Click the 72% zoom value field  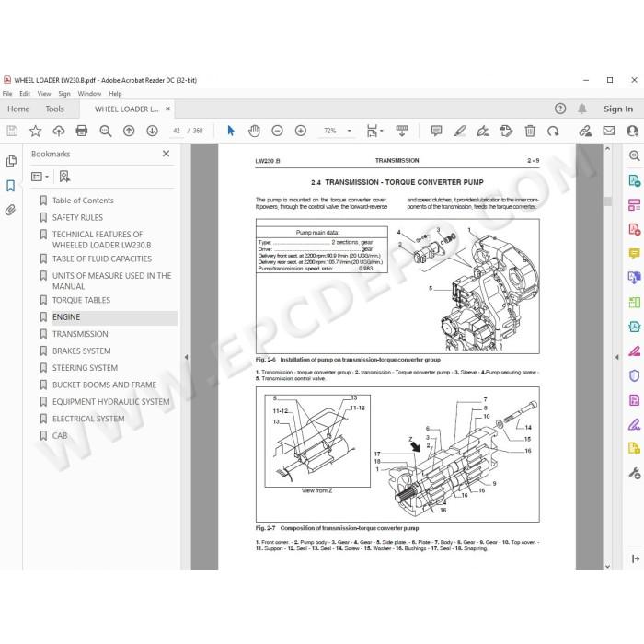point(329,131)
